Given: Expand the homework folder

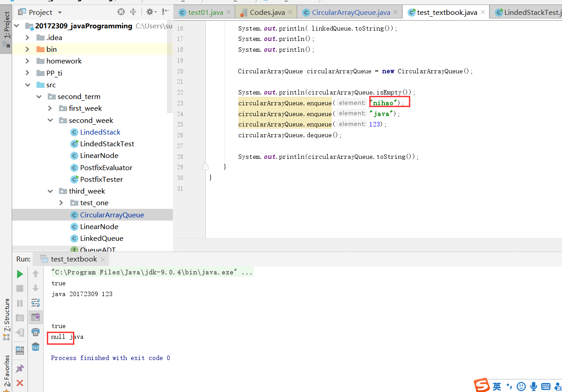Looking at the screenshot, I should click(x=27, y=61).
